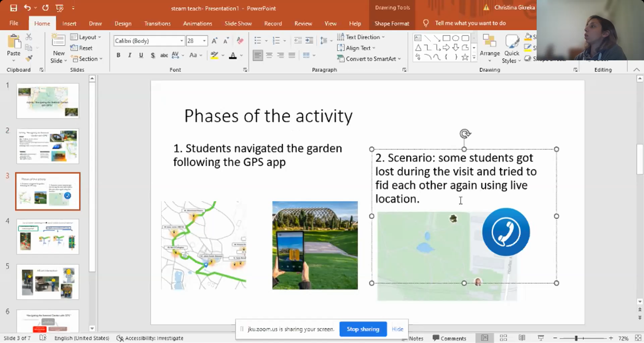Hide the Zoom sharing notification bar

pyautogui.click(x=397, y=329)
